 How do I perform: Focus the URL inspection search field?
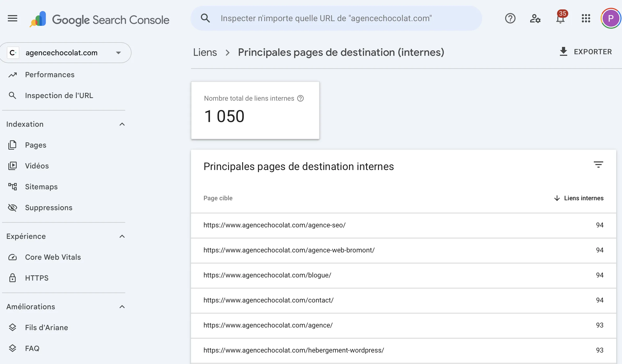click(336, 18)
